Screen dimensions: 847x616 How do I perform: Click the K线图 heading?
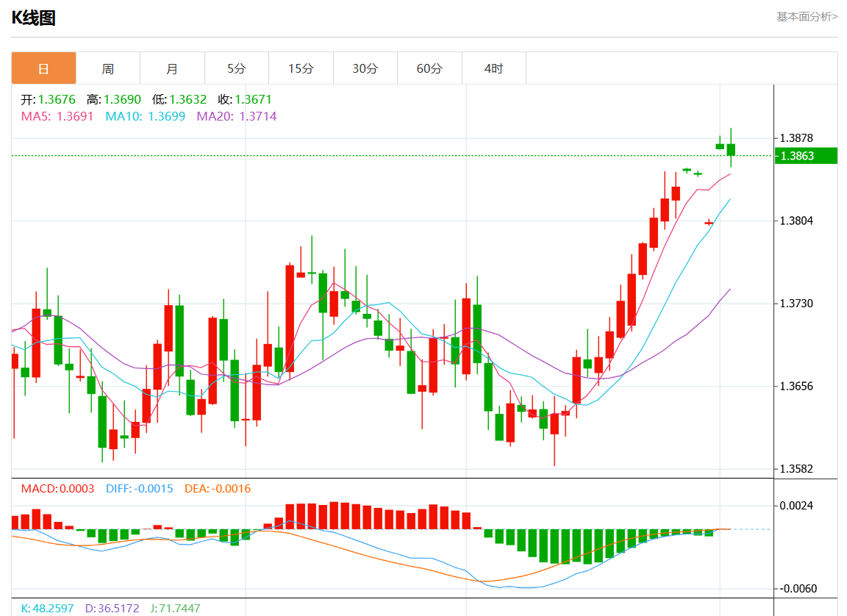coord(34,18)
